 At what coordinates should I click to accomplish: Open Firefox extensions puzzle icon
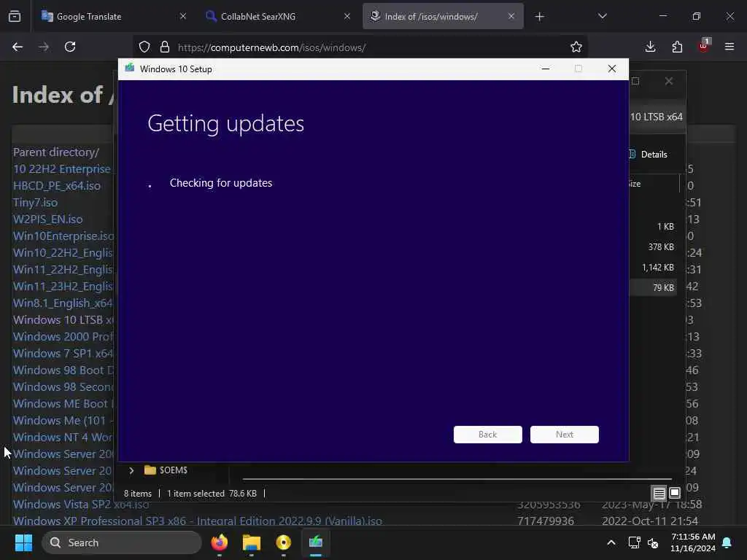coord(677,47)
